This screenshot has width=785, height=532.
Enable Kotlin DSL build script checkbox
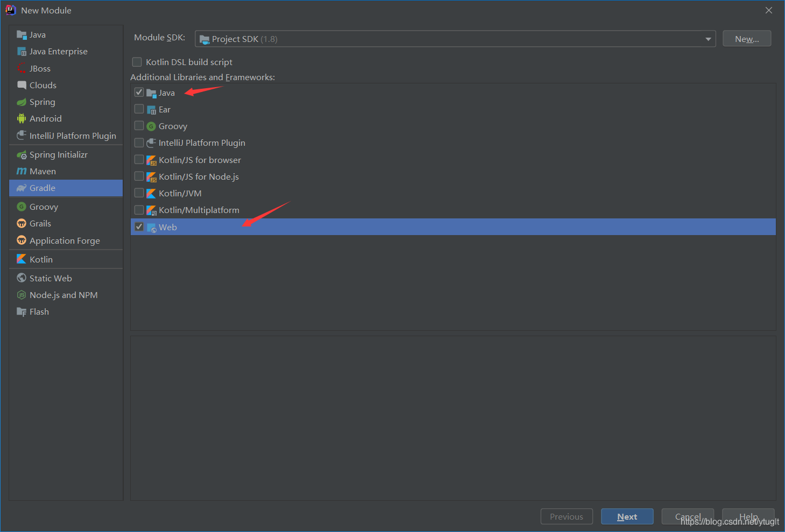[x=137, y=62]
